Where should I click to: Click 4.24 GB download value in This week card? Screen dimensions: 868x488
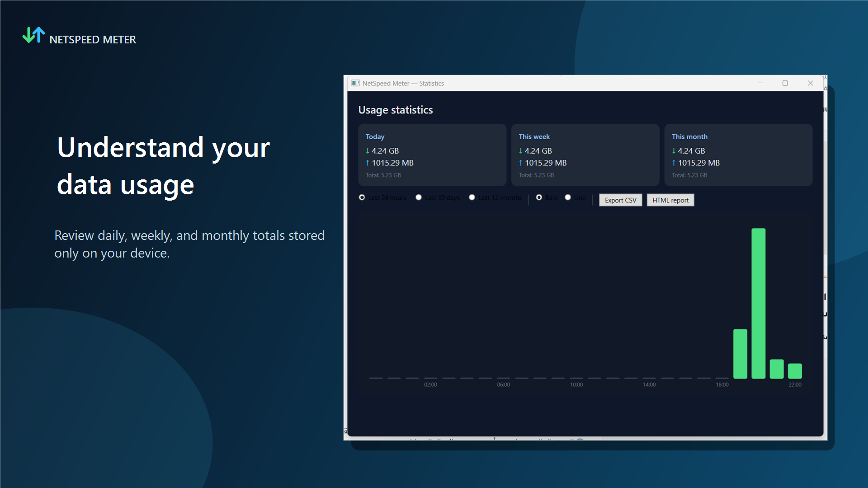[x=538, y=151]
